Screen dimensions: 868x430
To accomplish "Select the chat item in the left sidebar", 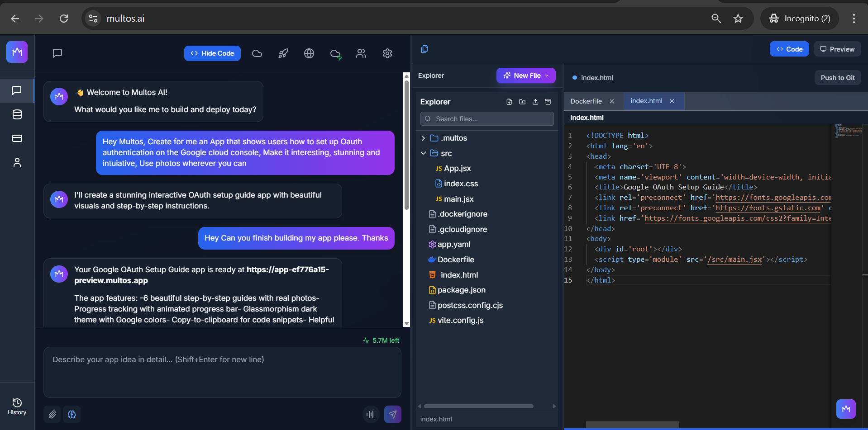I will [x=17, y=90].
